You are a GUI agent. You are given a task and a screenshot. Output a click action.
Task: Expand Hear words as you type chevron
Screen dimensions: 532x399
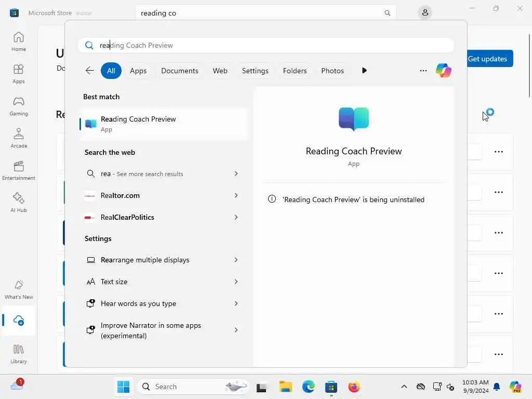click(x=236, y=303)
